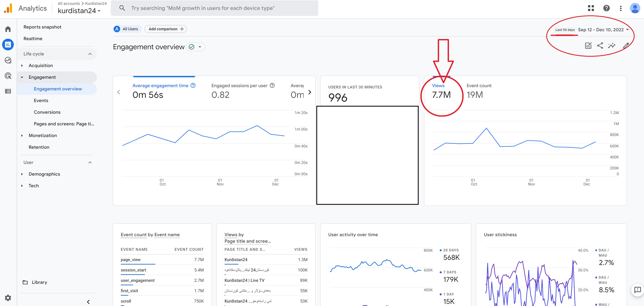Click Kurdistan24 breadcrumb link
The width and height of the screenshot is (644, 306).
pyautogui.click(x=96, y=4)
